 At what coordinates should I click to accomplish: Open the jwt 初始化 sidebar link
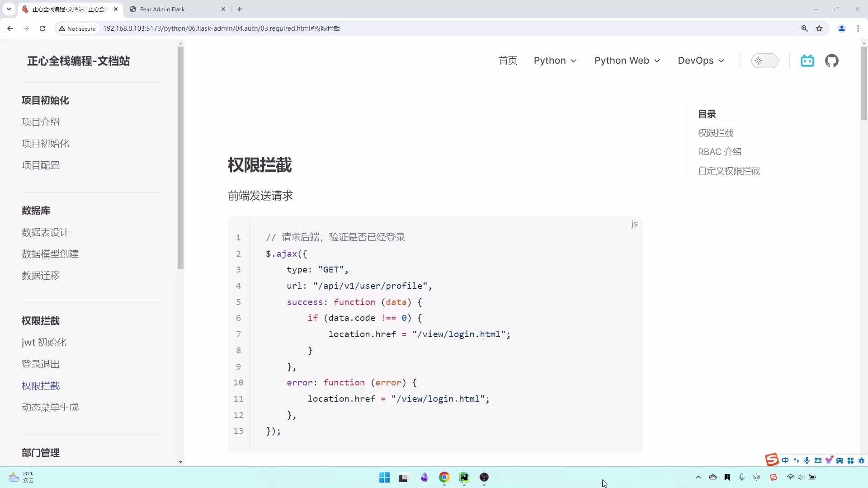[x=44, y=343]
